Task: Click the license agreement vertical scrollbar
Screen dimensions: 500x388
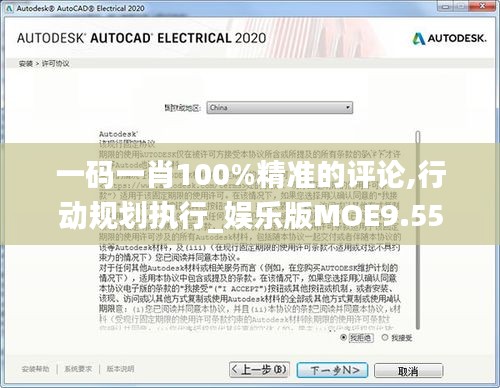Action: 418,230
